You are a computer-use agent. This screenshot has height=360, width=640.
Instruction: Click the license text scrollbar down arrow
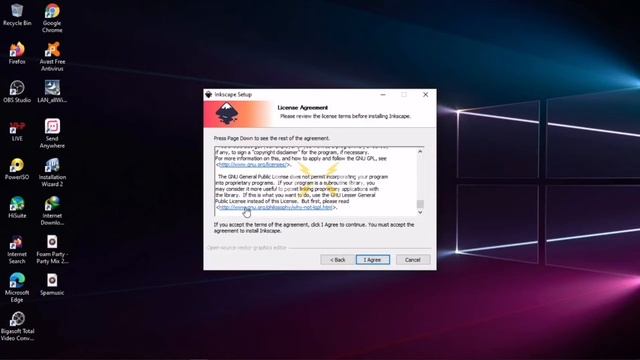(420, 212)
